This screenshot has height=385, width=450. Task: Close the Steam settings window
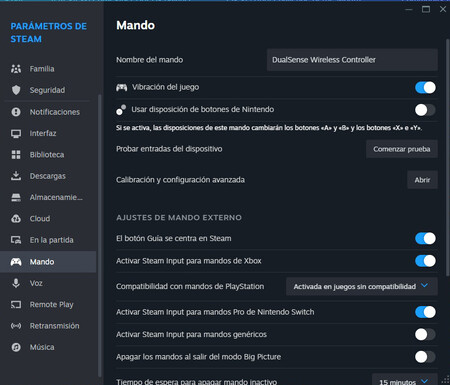click(443, 9)
